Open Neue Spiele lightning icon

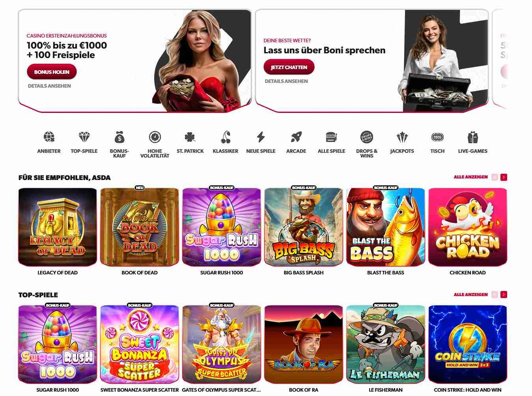click(261, 137)
